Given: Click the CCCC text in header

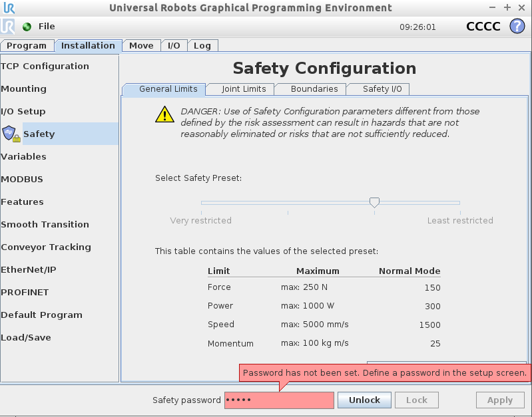Looking at the screenshot, I should click(483, 27).
